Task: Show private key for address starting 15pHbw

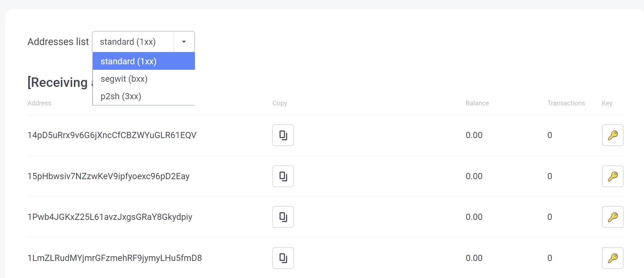Action: coord(613,176)
